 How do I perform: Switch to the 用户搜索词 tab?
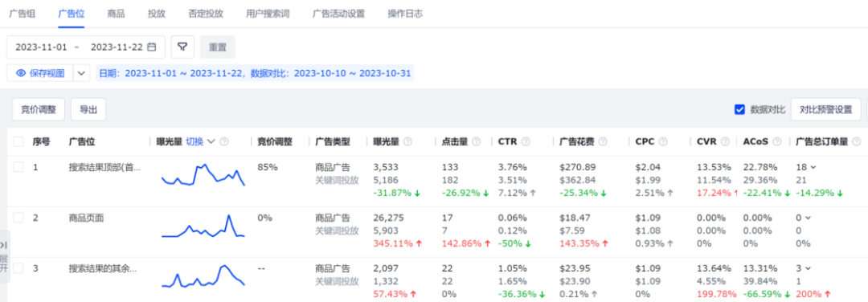click(268, 14)
